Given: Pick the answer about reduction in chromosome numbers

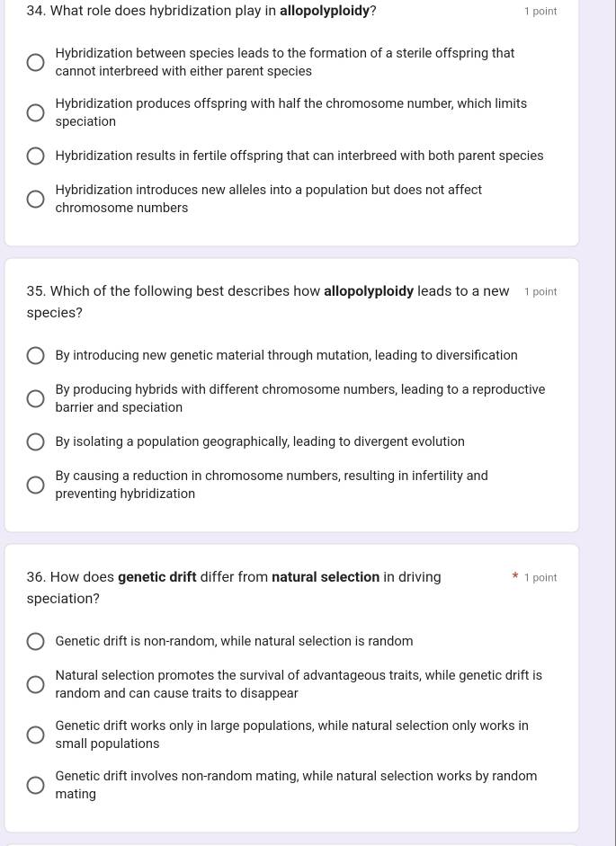Looking at the screenshot, I should point(35,485).
